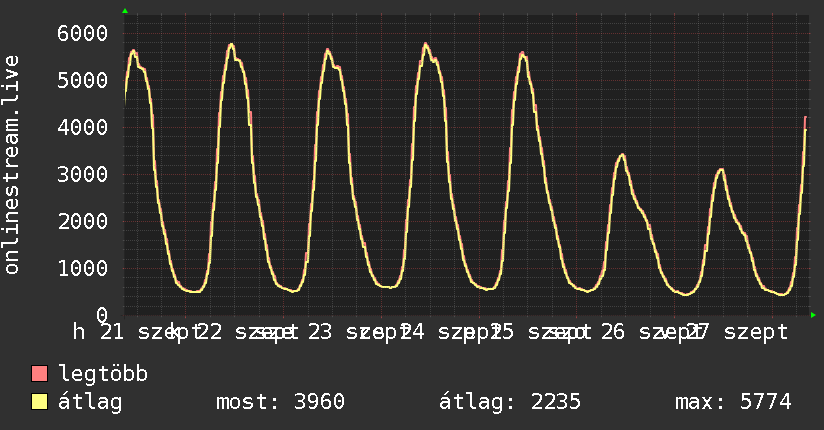This screenshot has width=824, height=430.
Task: Click the 6000 y-axis label
Action: 83,34
